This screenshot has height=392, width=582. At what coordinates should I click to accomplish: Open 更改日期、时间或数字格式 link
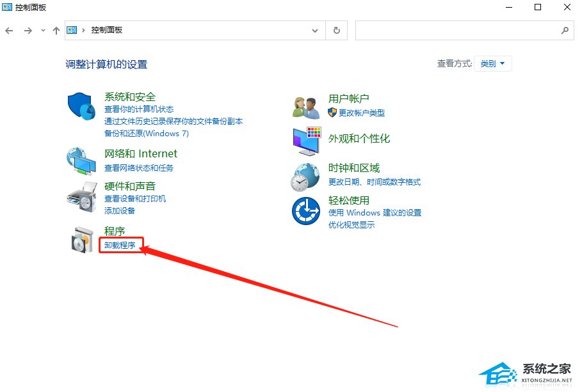point(375,182)
